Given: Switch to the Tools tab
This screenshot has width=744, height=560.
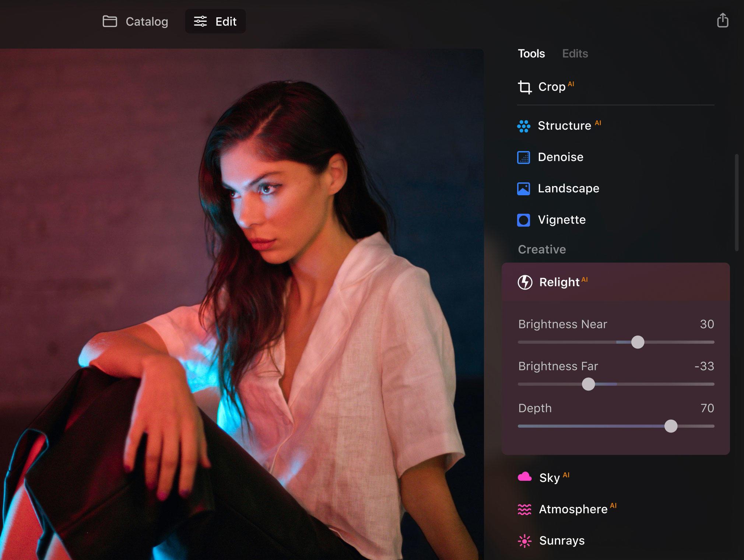Looking at the screenshot, I should click(531, 54).
